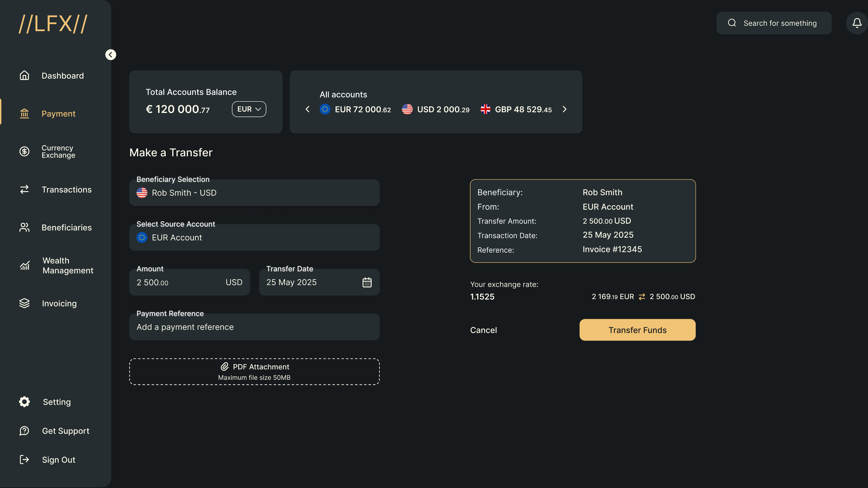Open Currency Exchange from the sidebar icon

[x=24, y=152]
